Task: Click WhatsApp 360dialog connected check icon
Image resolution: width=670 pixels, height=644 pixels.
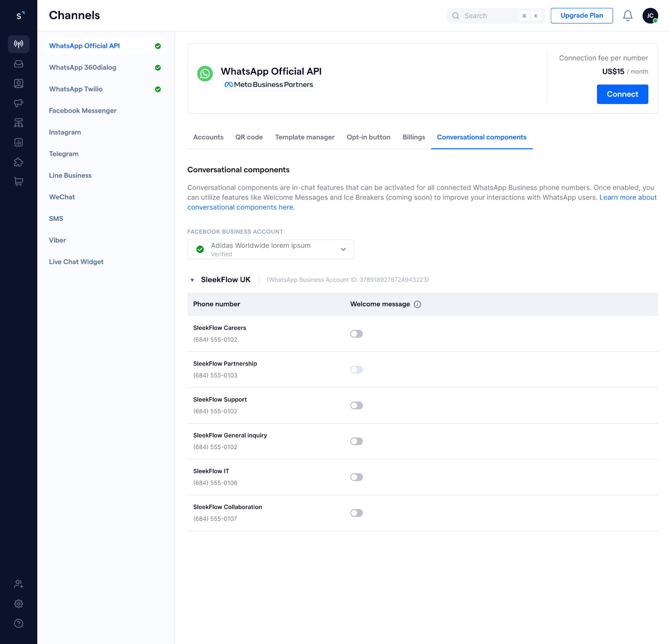Action: pos(158,67)
